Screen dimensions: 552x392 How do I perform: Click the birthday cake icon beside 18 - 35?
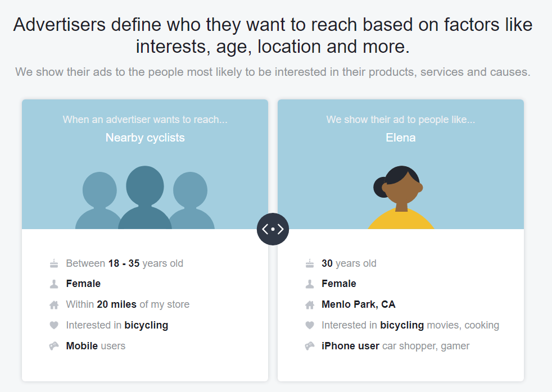coord(54,263)
